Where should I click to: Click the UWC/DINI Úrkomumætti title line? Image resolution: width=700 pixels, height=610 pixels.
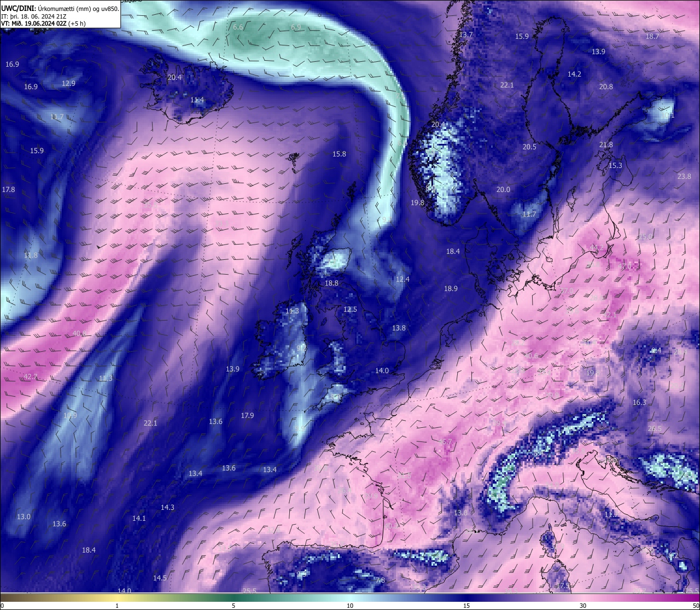(x=60, y=9)
